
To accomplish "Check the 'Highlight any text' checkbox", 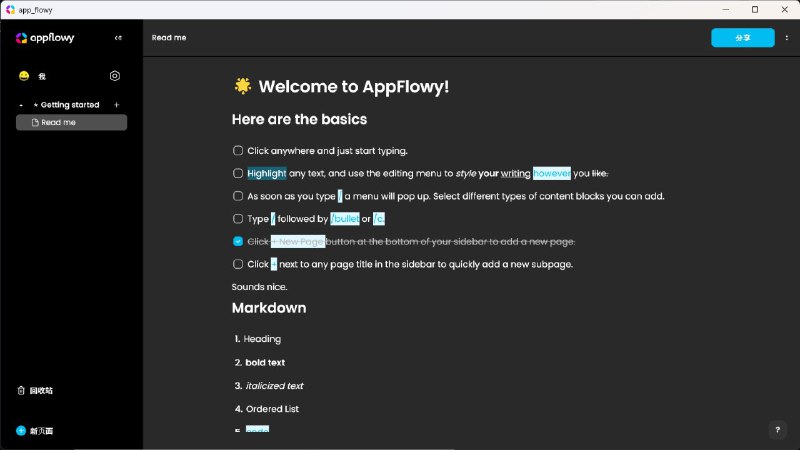I will coord(238,173).
